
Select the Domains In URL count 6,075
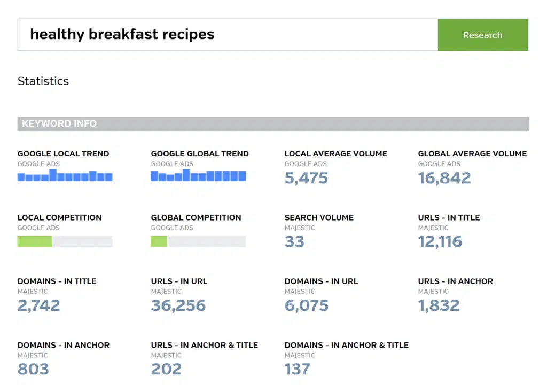306,305
